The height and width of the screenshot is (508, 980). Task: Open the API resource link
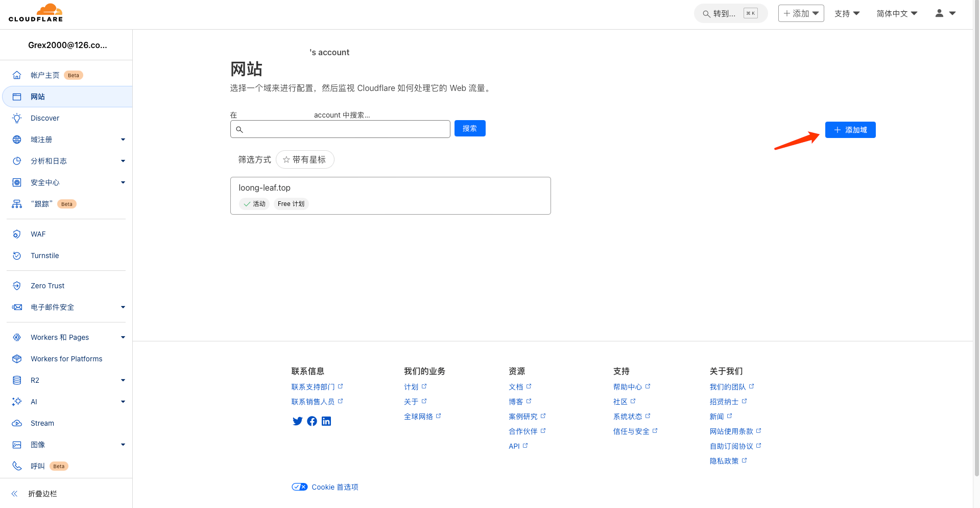pyautogui.click(x=518, y=446)
